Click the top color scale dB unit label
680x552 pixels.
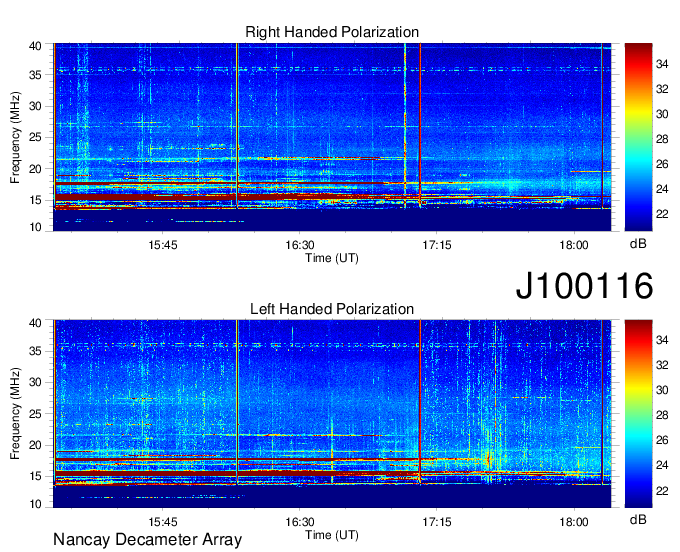click(x=638, y=244)
